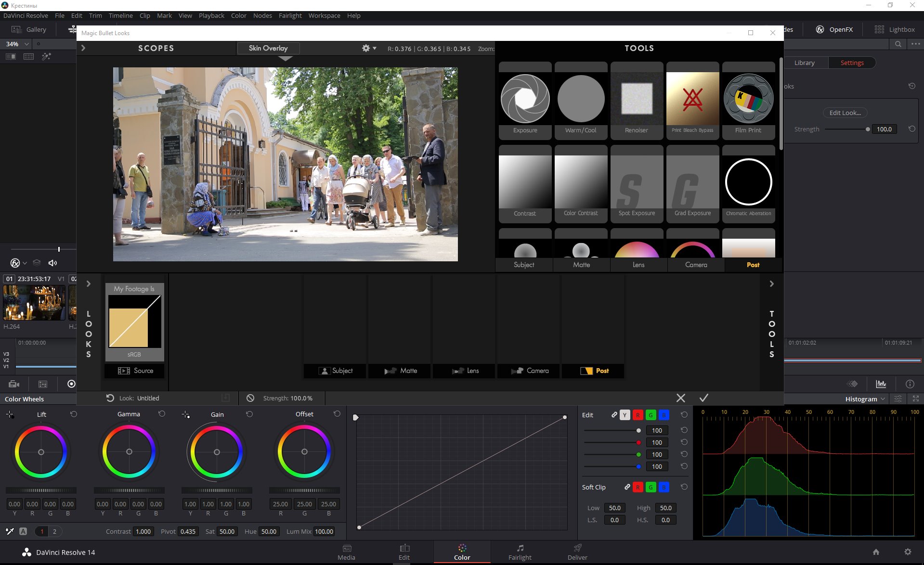924x565 pixels.
Task: Toggle the blue channel edit button
Action: [x=664, y=415]
